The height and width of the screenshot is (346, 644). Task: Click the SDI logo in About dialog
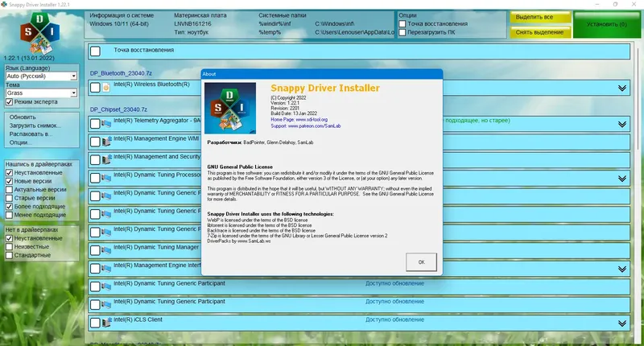(230, 108)
